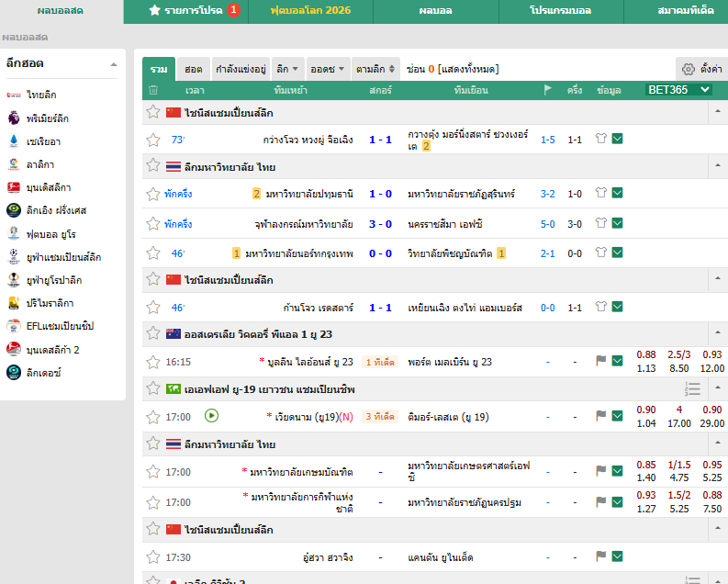
Task: Click the 3 - 0 score for จุฬาลงกรณ์
Action: pos(380,224)
